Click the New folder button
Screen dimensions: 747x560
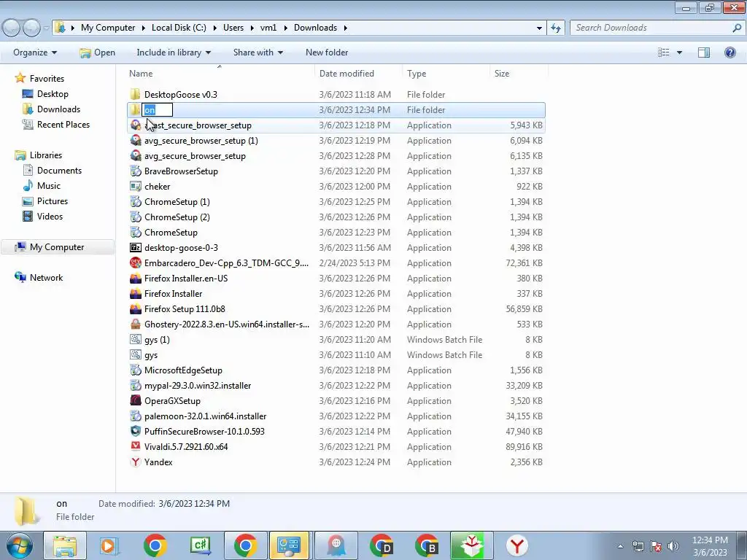[x=327, y=52]
